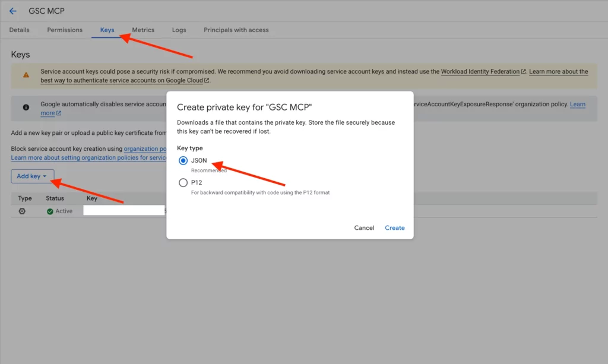Click the green Active status checkmark icon

click(x=50, y=211)
